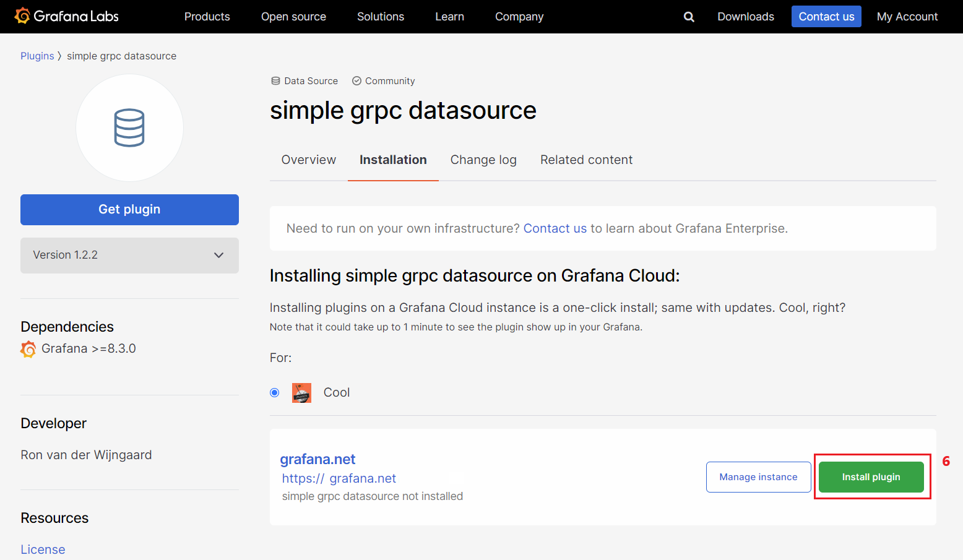Open the grafana.net instance title link
Screen dimensions: 963x560
317,459
